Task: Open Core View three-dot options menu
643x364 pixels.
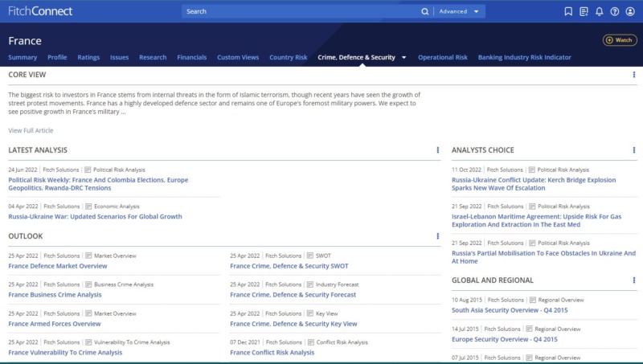Action: click(x=634, y=75)
